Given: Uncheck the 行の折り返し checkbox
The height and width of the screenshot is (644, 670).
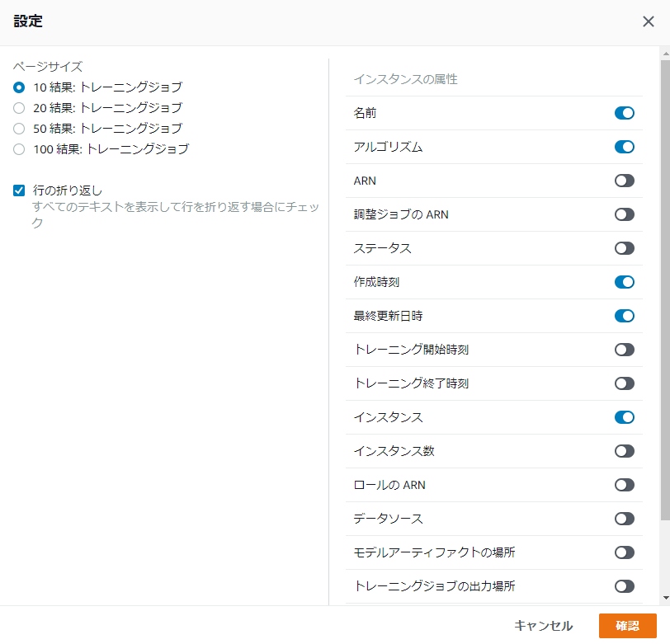Looking at the screenshot, I should [19, 190].
